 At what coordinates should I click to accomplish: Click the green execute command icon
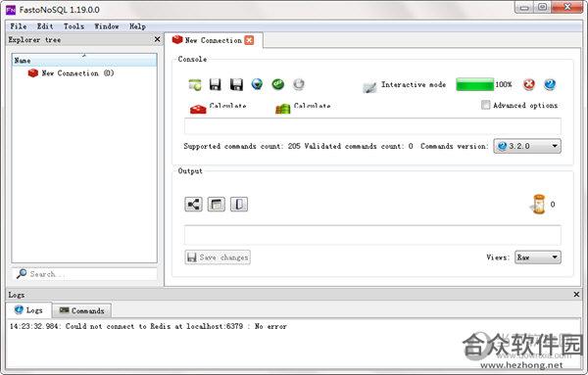(278, 84)
